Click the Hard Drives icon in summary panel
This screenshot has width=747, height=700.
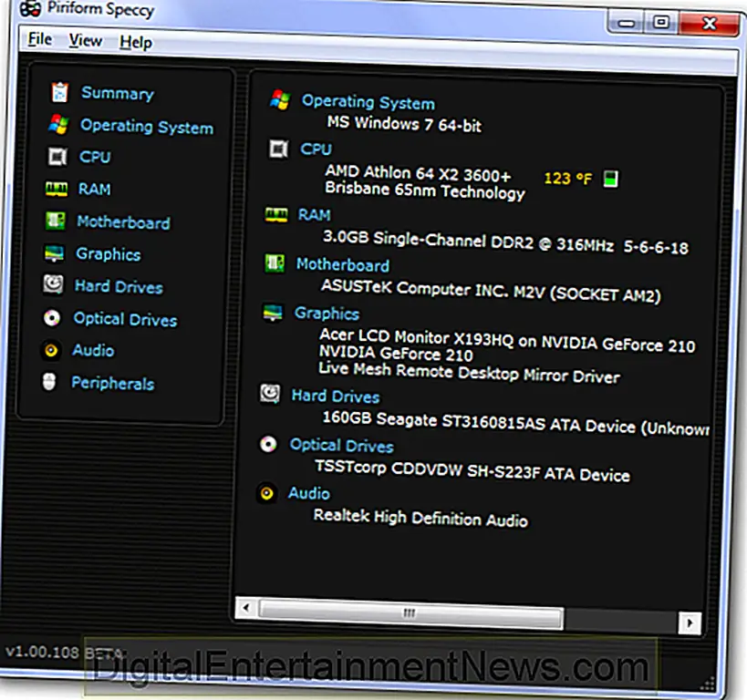coord(270,394)
